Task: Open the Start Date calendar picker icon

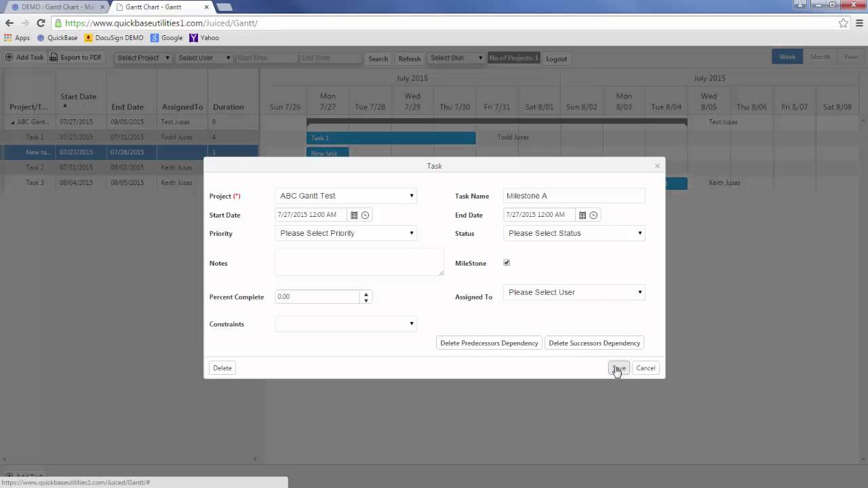Action: coord(354,215)
